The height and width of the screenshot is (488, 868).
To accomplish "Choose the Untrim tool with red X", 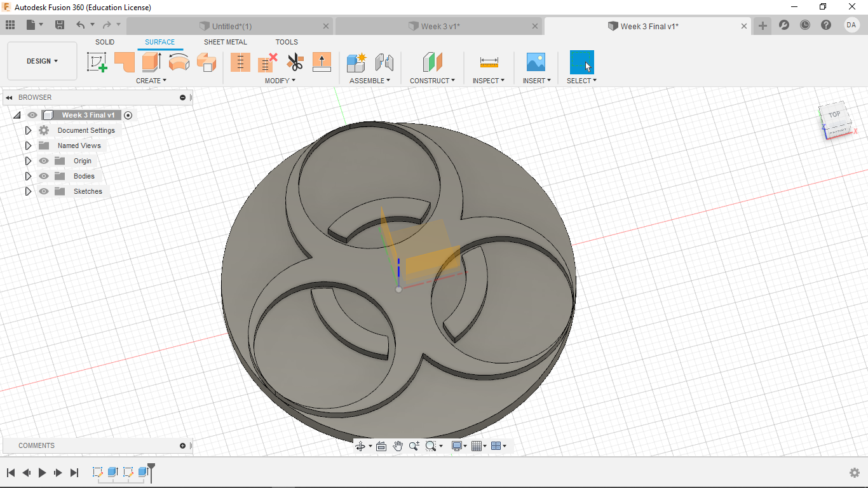I will [x=268, y=62].
